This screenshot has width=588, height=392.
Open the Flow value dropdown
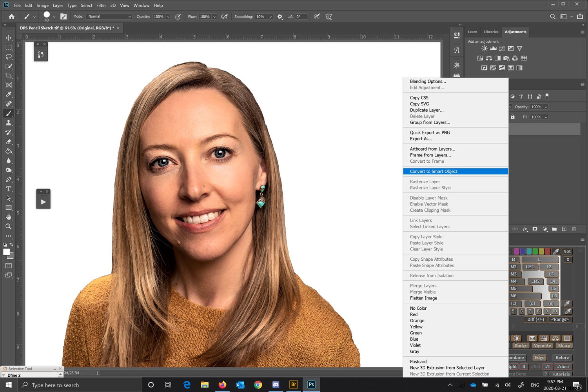(214, 16)
